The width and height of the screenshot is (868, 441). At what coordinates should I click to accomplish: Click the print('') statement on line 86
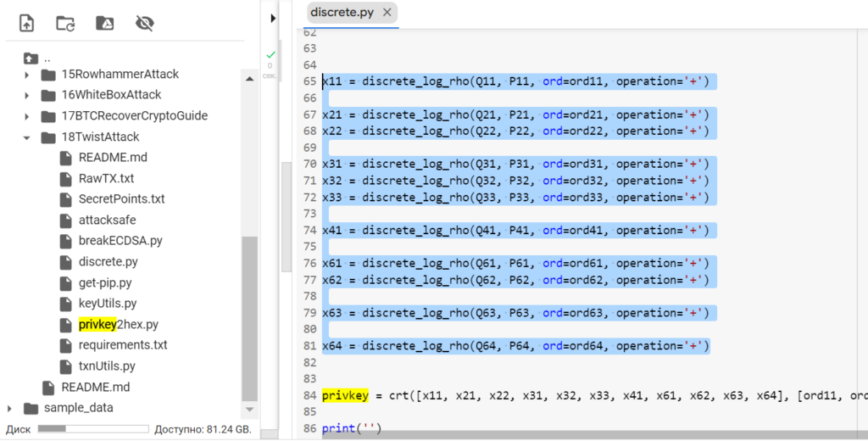point(352,428)
